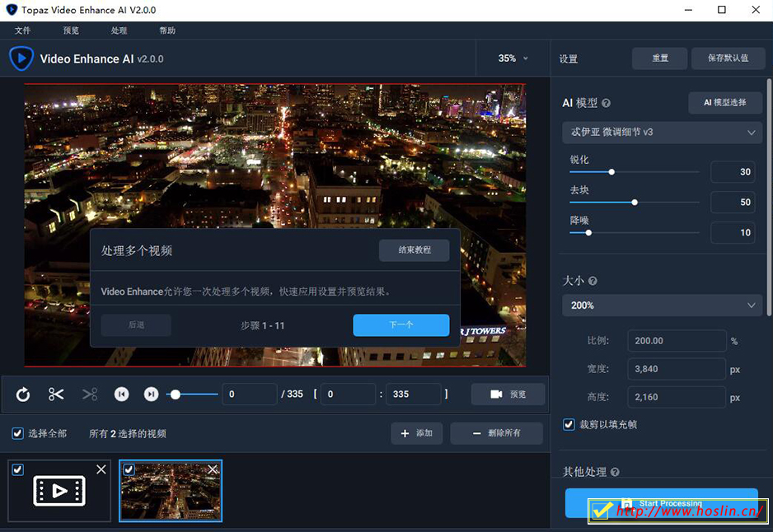Viewport: 773px width, 532px height.
Task: Click the 删除所有 button
Action: click(x=496, y=433)
